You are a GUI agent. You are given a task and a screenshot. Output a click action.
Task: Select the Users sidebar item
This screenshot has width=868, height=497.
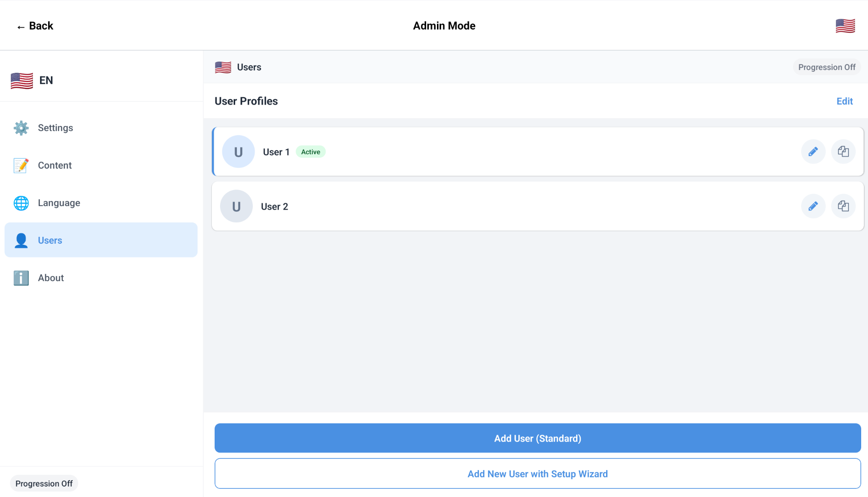tap(101, 240)
